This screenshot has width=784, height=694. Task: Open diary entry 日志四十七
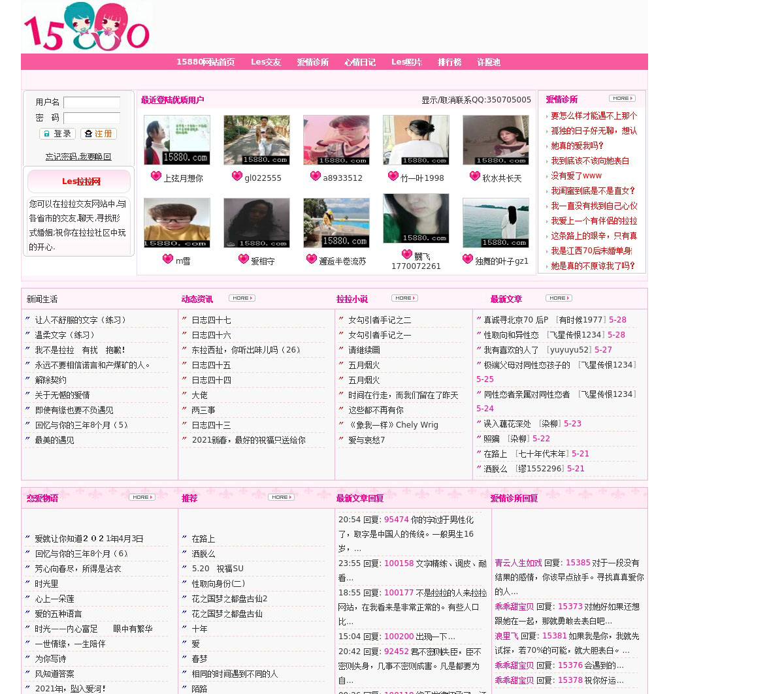coord(211,320)
